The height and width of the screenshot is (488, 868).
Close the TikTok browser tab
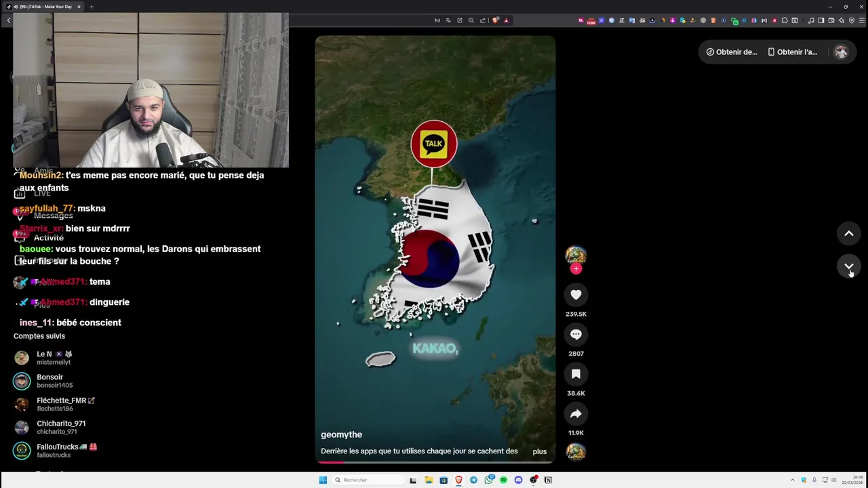(x=79, y=7)
